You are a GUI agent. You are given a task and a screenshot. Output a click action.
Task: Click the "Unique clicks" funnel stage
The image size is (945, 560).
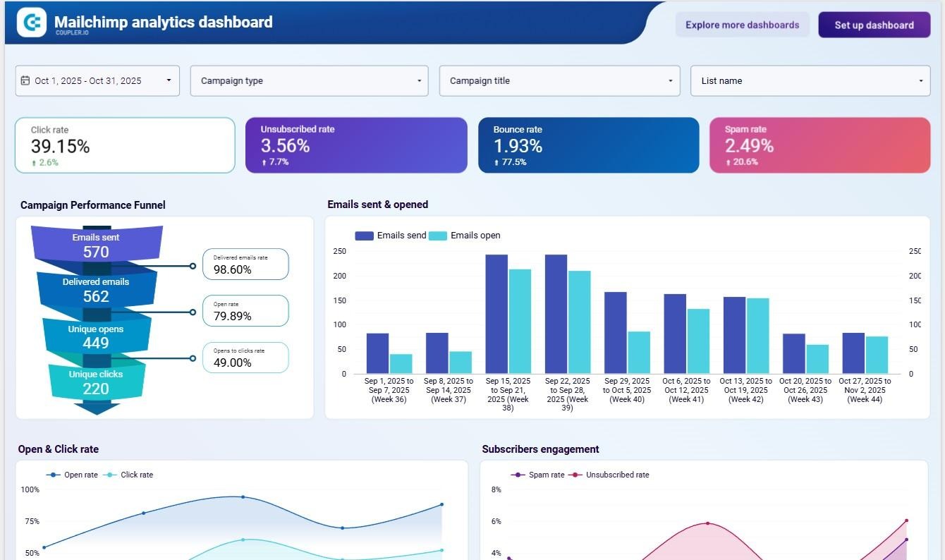[x=96, y=382]
